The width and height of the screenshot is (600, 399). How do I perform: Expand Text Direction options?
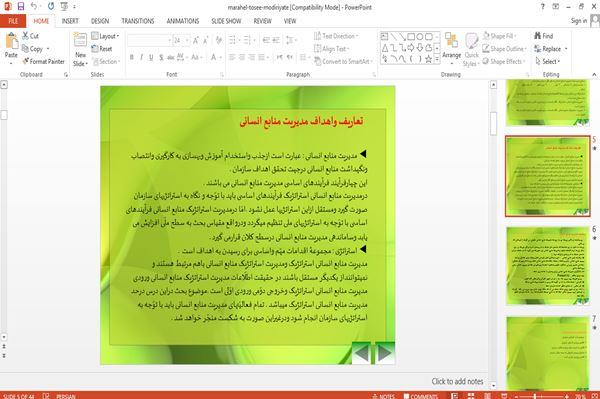pos(336,36)
